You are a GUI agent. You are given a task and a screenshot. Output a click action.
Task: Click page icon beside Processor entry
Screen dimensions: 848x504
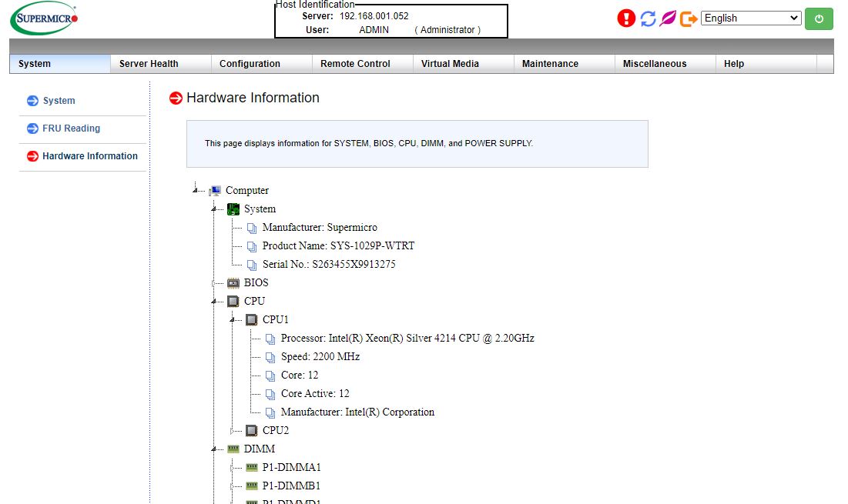[x=270, y=339]
